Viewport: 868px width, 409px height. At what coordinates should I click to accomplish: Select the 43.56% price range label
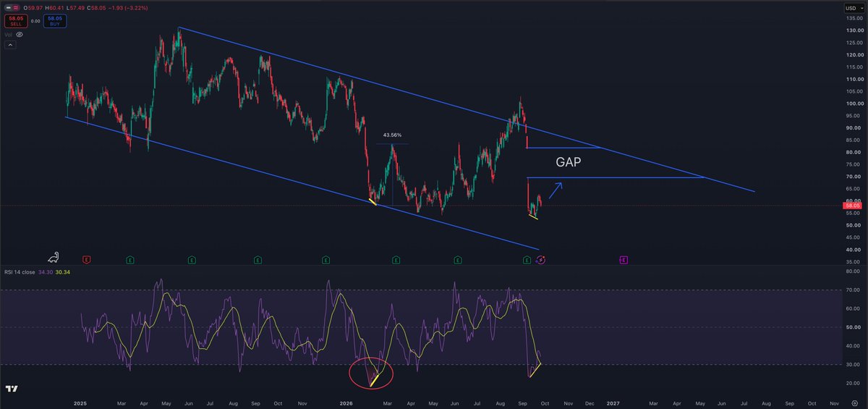[392, 135]
